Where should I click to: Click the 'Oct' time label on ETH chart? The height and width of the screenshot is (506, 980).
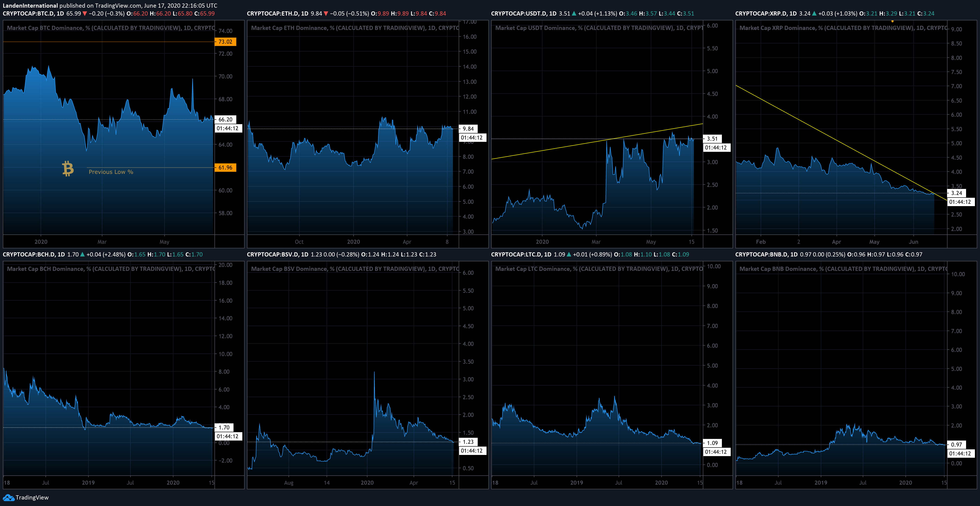point(299,242)
